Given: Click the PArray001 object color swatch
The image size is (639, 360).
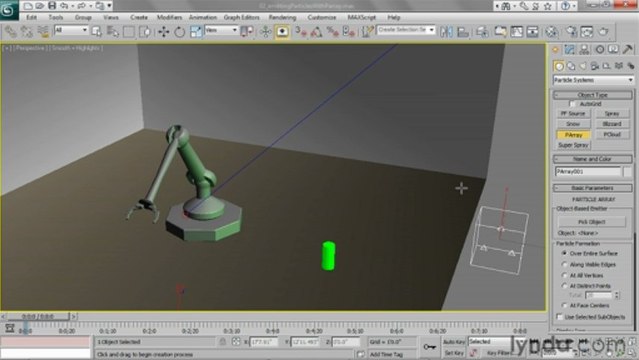Looking at the screenshot, I should coord(628,172).
